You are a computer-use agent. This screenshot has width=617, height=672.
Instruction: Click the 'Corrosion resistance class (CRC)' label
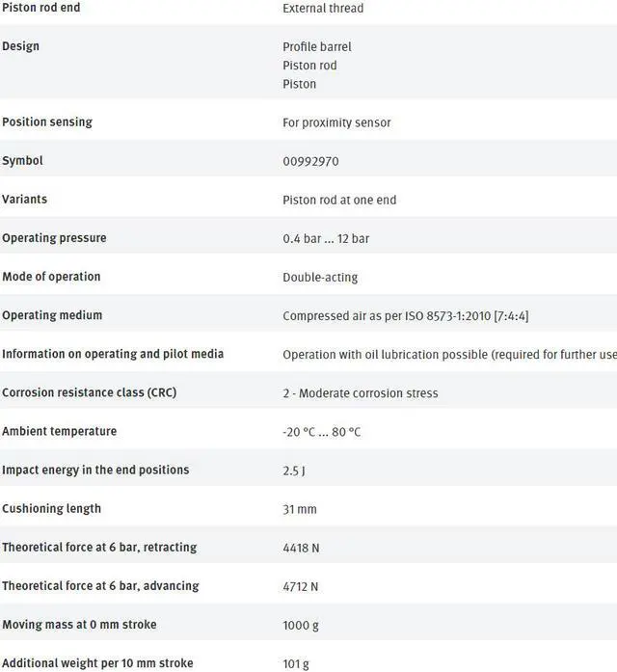[x=90, y=393]
